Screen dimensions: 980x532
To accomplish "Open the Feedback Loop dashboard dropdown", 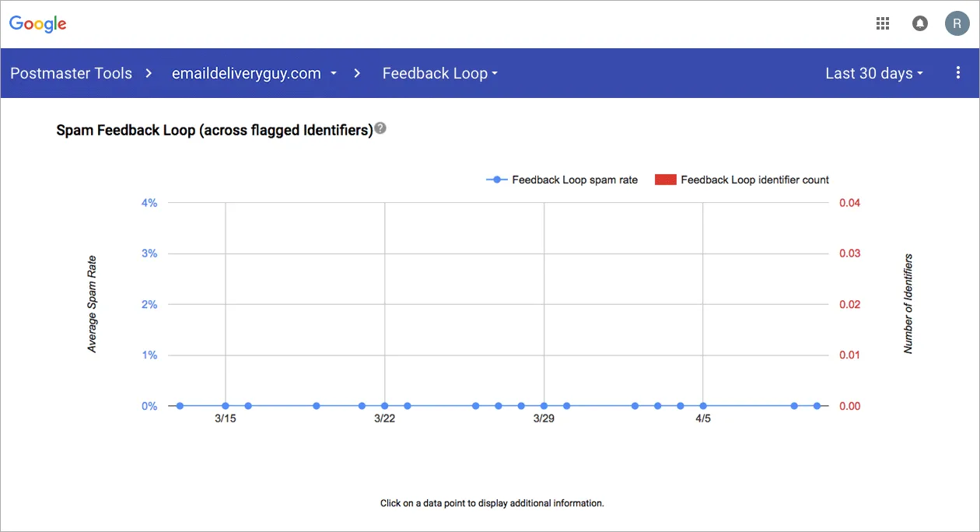I will point(440,73).
